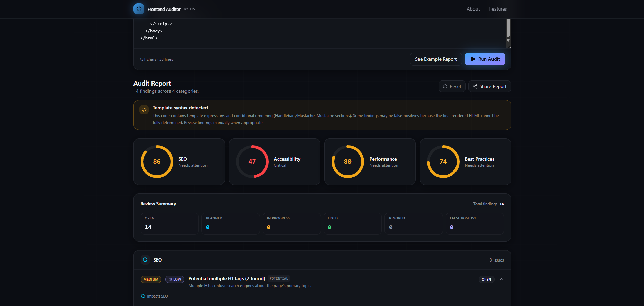Click the POTENTIAL tag on H1 finding
Screen dimensions: 644x306
[x=279, y=278]
